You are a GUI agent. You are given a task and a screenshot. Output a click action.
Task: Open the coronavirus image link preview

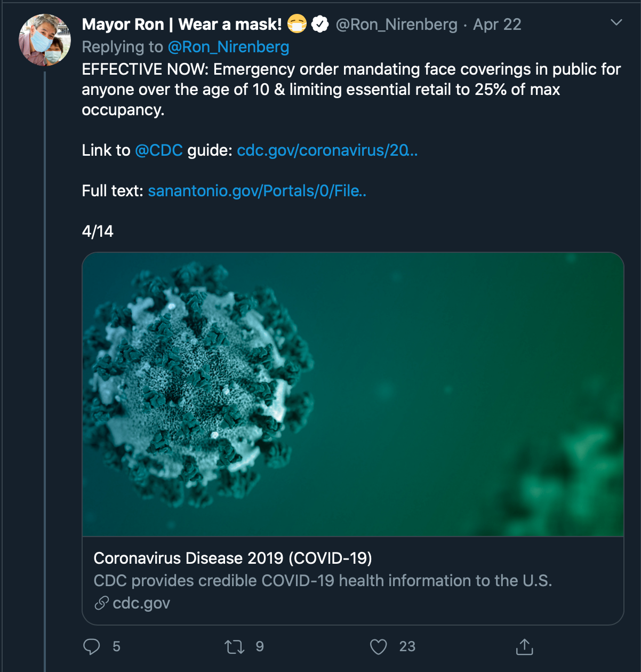click(x=353, y=395)
